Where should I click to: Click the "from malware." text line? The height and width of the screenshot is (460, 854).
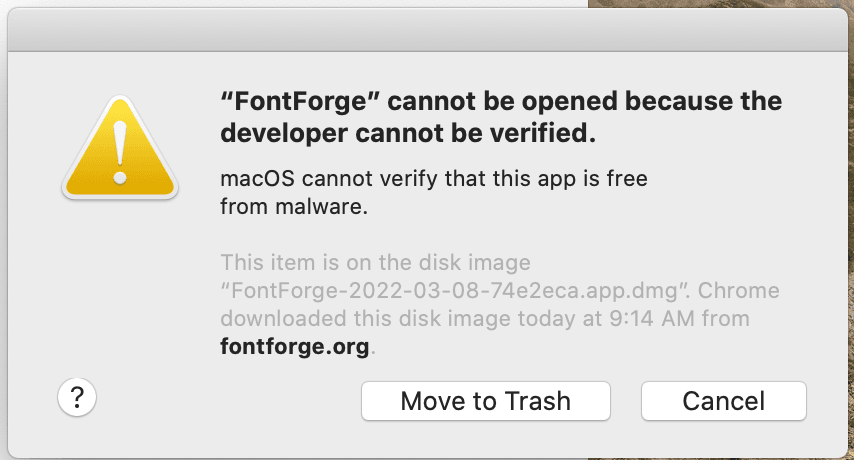point(294,207)
